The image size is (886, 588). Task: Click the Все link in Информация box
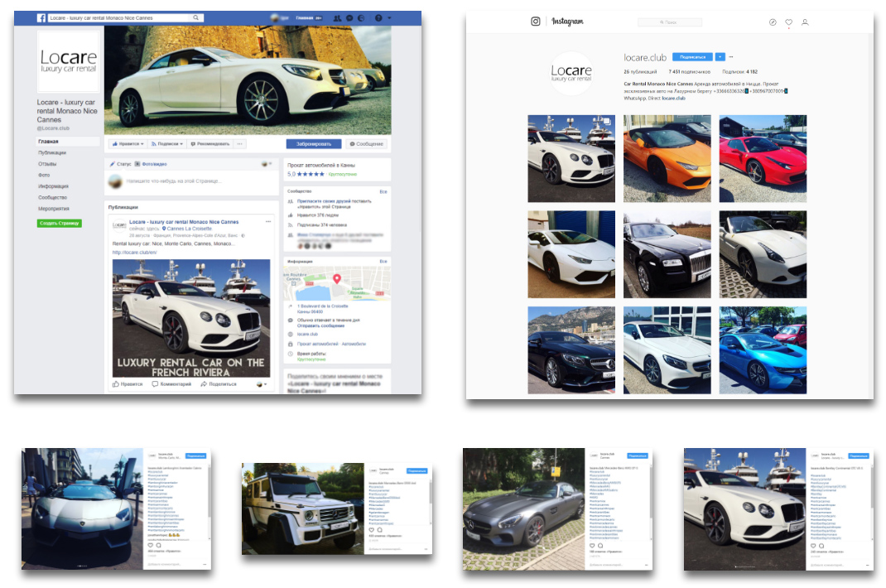pos(383,262)
